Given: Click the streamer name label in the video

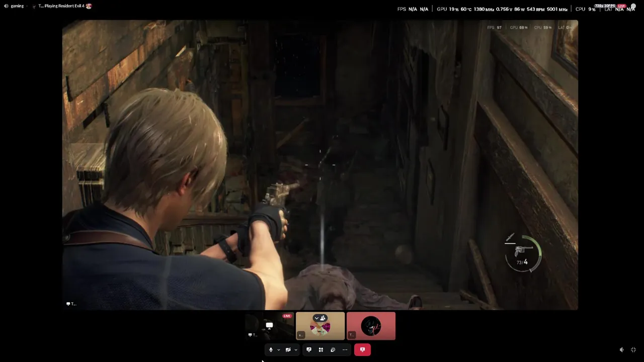Looking at the screenshot, I should [71, 304].
